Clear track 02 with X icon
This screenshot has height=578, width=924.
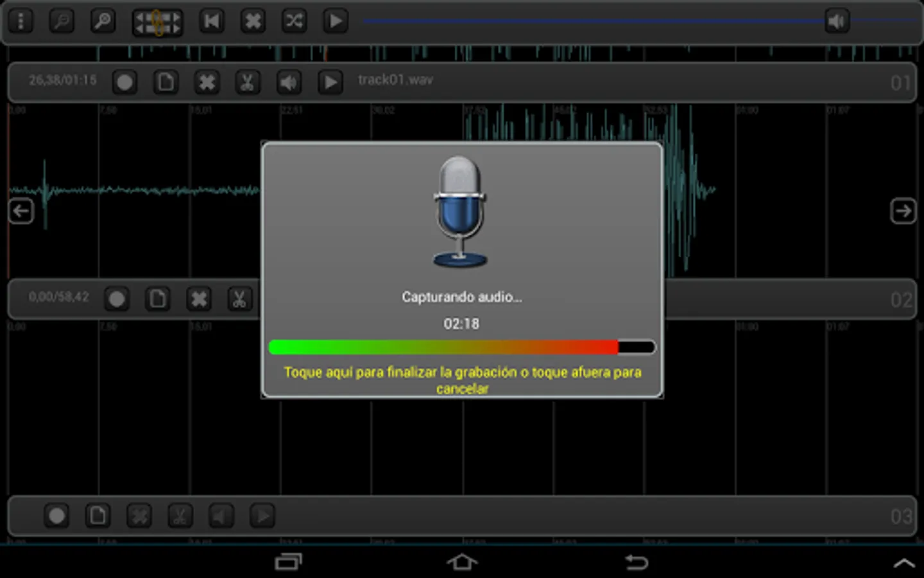(x=199, y=299)
